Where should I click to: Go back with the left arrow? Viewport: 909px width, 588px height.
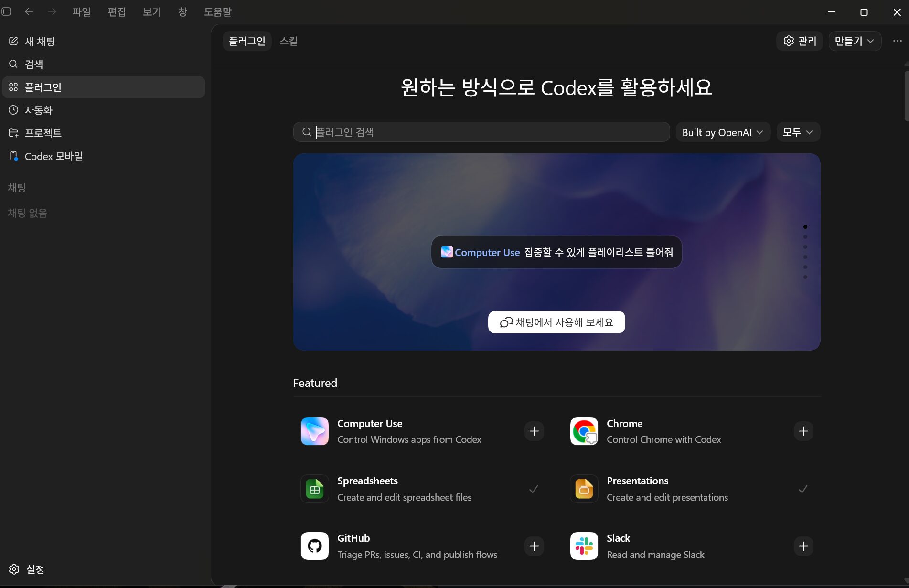click(x=29, y=11)
